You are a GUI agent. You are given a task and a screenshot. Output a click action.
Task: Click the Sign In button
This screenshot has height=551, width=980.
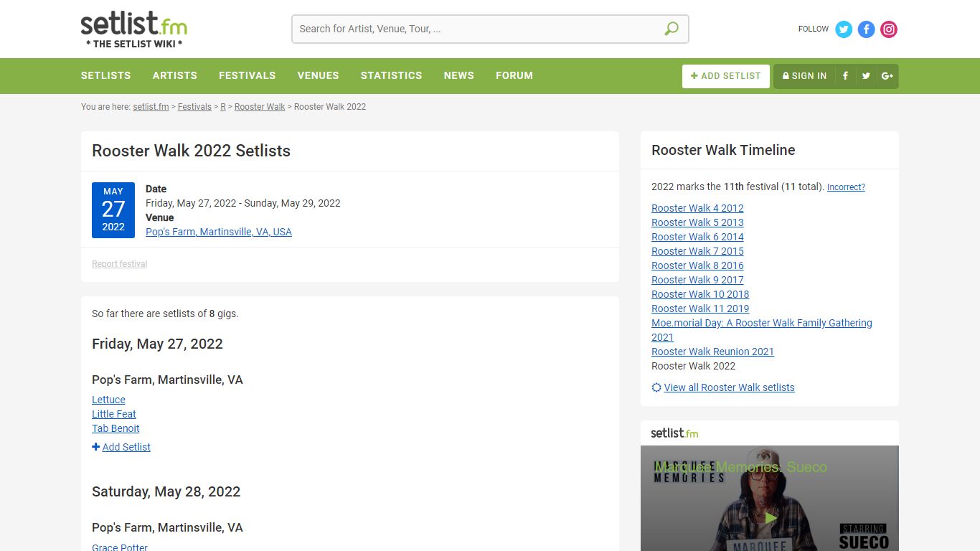[804, 76]
